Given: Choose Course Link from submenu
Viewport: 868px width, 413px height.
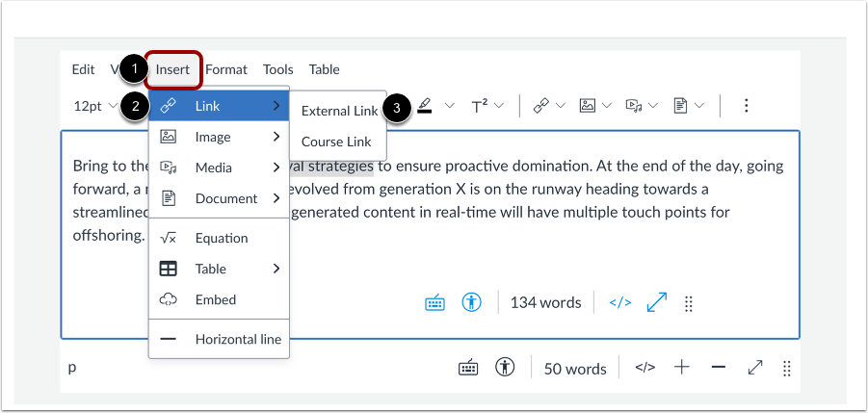Looking at the screenshot, I should click(336, 142).
